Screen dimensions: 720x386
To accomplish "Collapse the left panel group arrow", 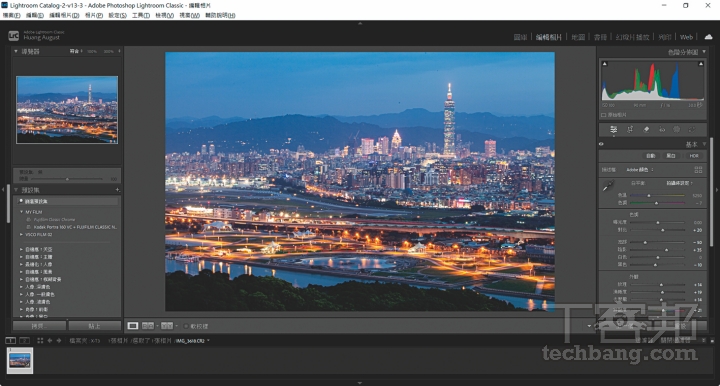I will pyautogui.click(x=3, y=189).
